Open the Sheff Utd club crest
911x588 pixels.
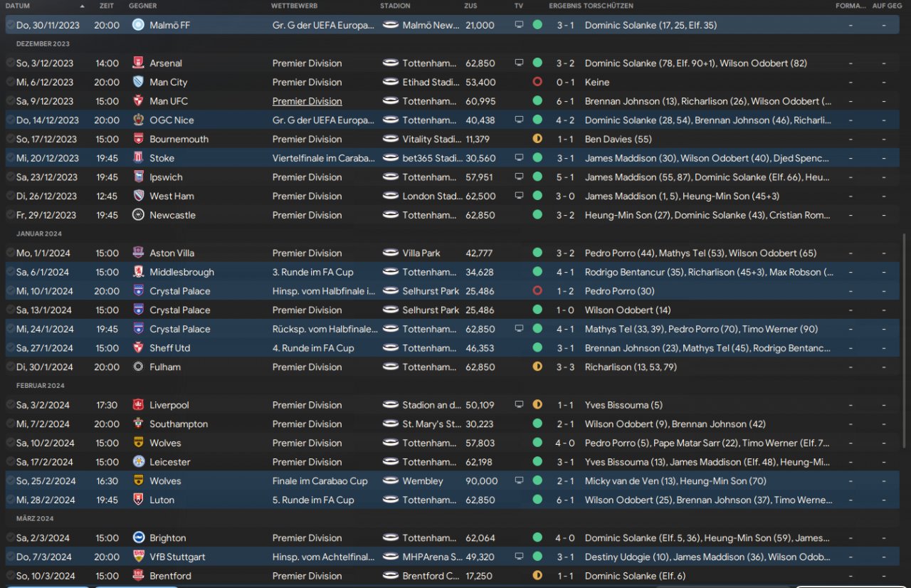click(x=138, y=348)
